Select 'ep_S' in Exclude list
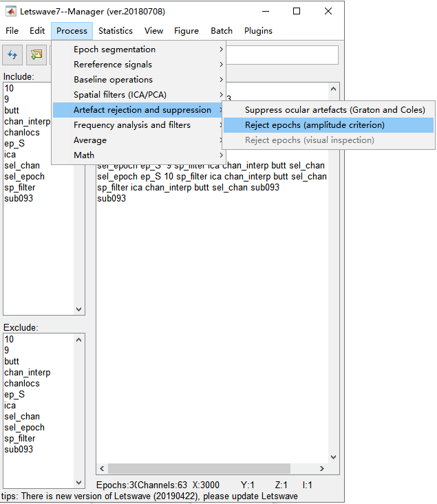The image size is (437, 504). (x=14, y=395)
